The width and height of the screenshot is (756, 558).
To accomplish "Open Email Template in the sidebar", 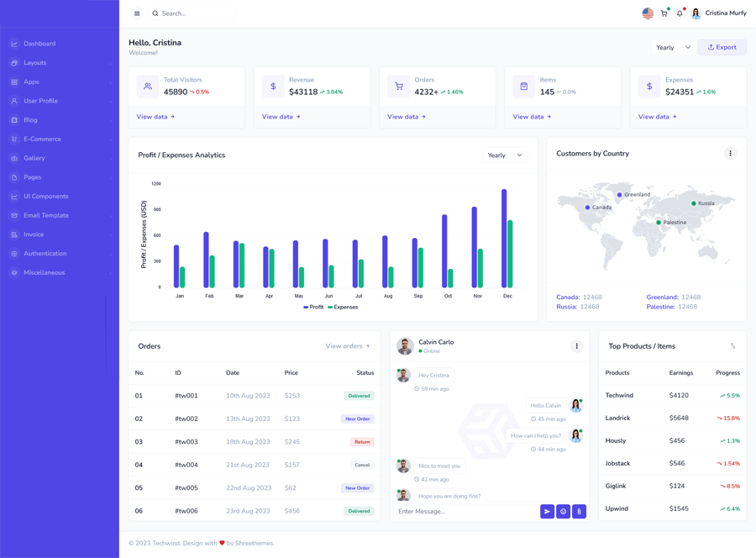I will click(x=46, y=216).
